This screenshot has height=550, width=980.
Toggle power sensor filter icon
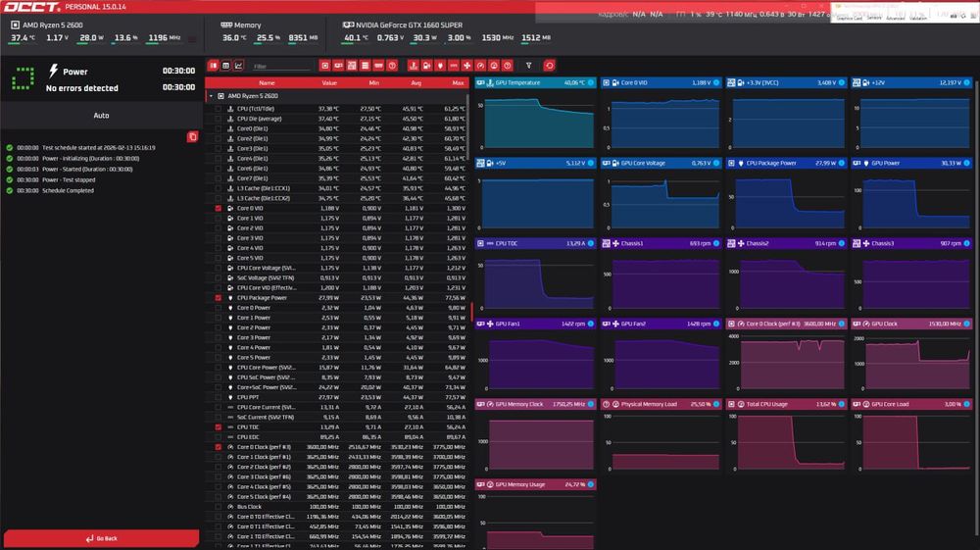click(x=440, y=66)
